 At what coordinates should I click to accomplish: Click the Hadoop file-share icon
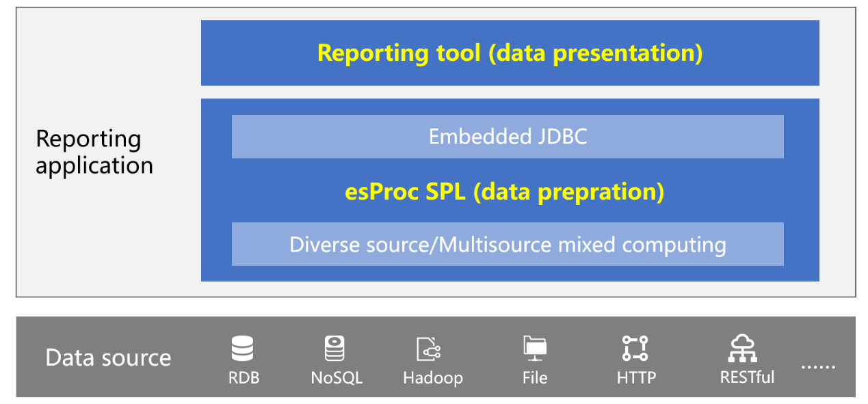(429, 349)
